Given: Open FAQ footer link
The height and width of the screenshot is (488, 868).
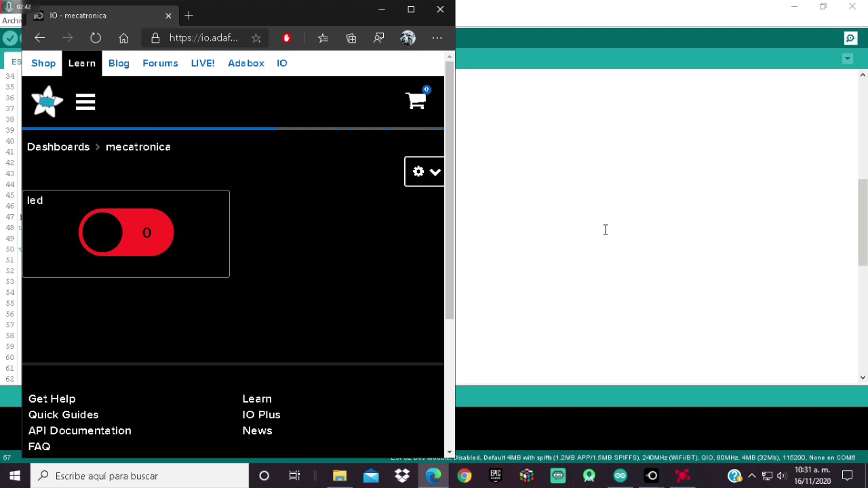Looking at the screenshot, I should point(39,447).
